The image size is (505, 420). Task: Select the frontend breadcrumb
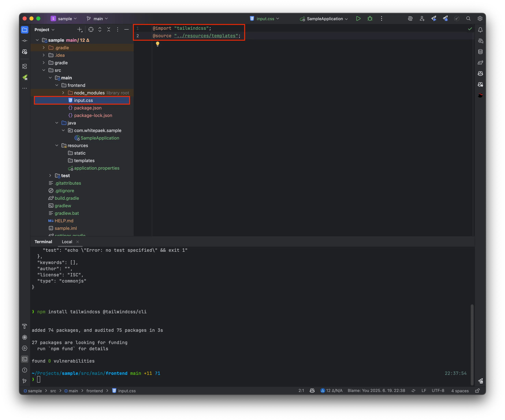tap(95, 391)
